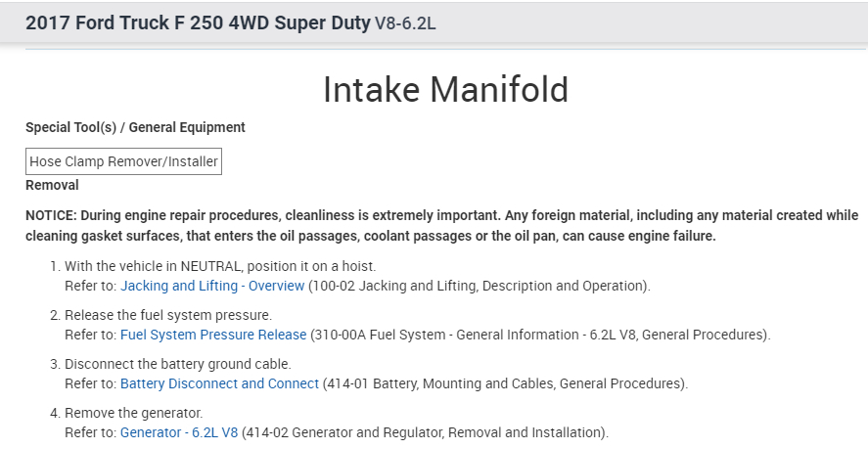Click the V8-6.2L engine label in header

click(405, 22)
